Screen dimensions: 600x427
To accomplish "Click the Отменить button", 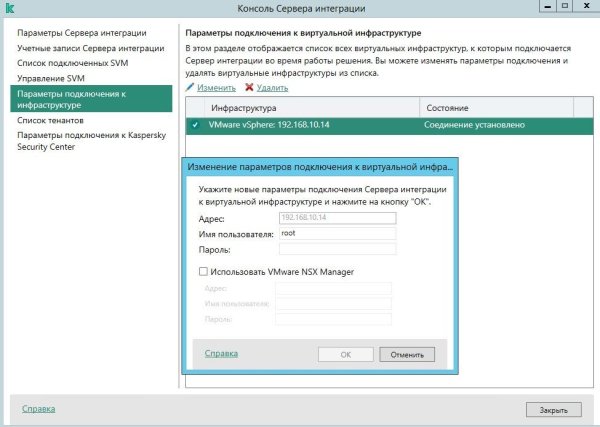I will coord(407,354).
